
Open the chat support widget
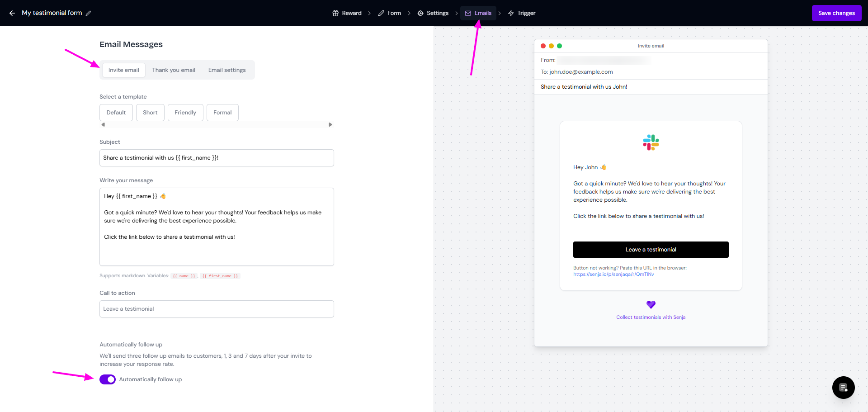click(x=843, y=388)
